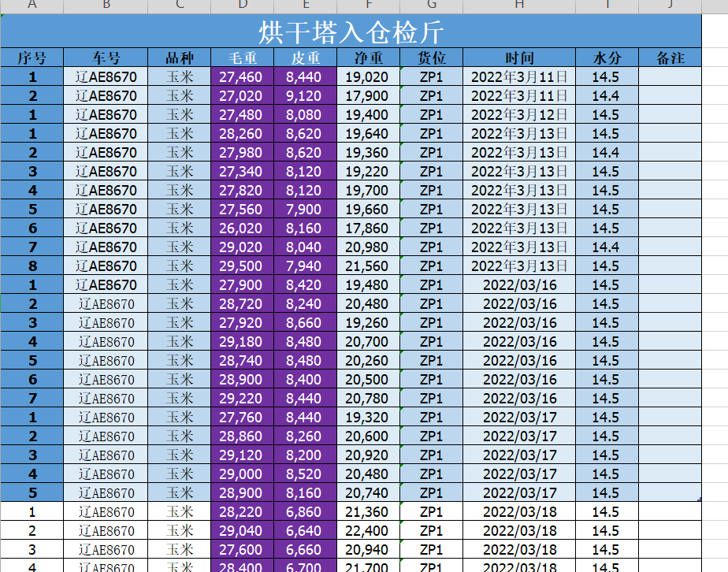The image size is (728, 572).
Task: Select net weight cell 20,260
Action: tap(369, 361)
